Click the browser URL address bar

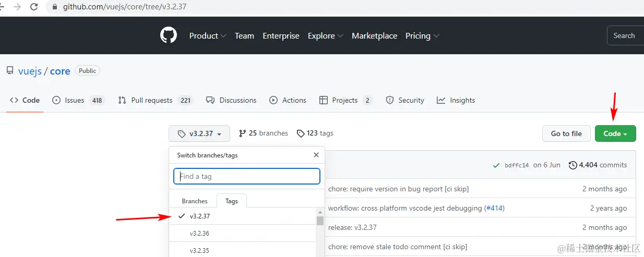click(x=344, y=7)
